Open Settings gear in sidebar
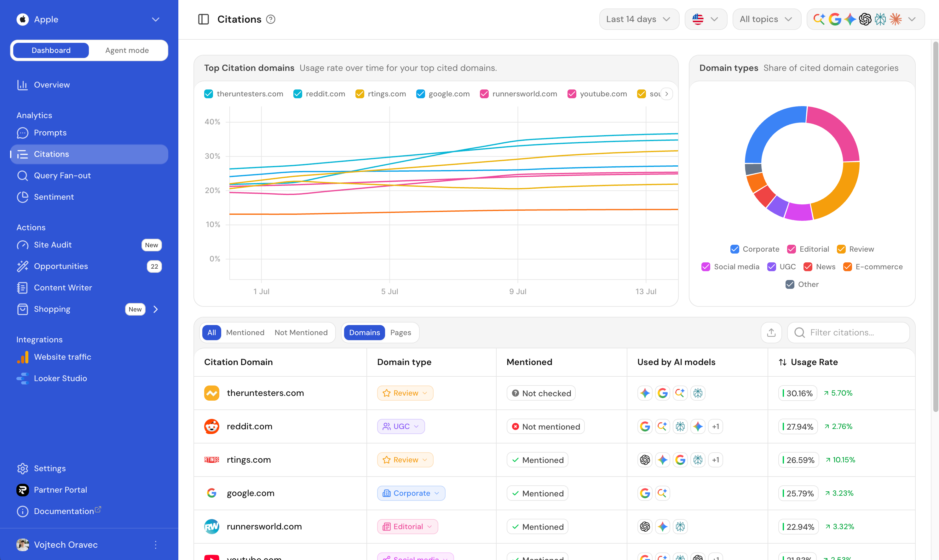This screenshot has height=560, width=939. (23, 468)
